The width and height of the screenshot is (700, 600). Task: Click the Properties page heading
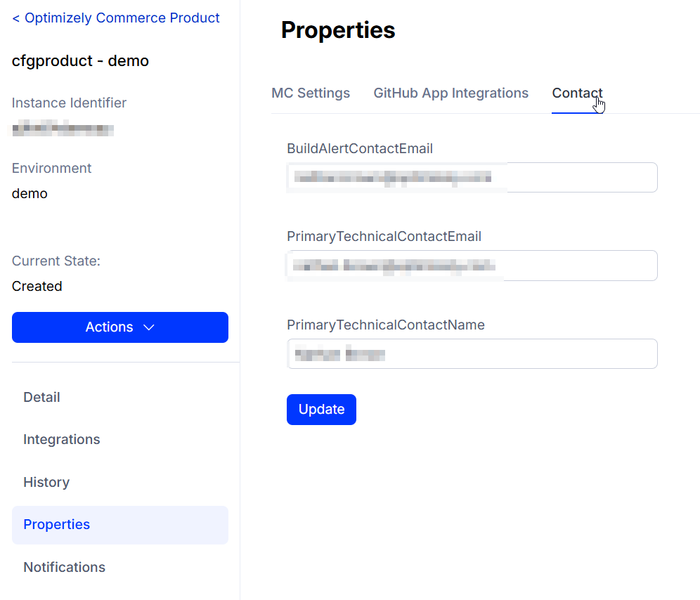(338, 30)
